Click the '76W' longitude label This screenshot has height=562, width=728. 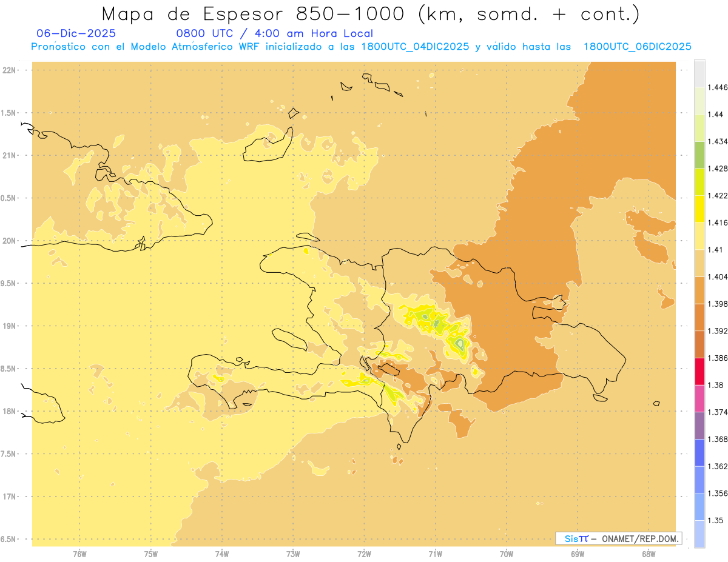[x=79, y=554]
